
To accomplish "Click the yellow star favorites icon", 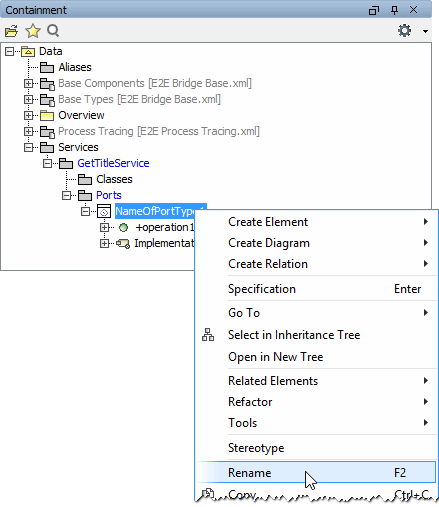I will [33, 31].
